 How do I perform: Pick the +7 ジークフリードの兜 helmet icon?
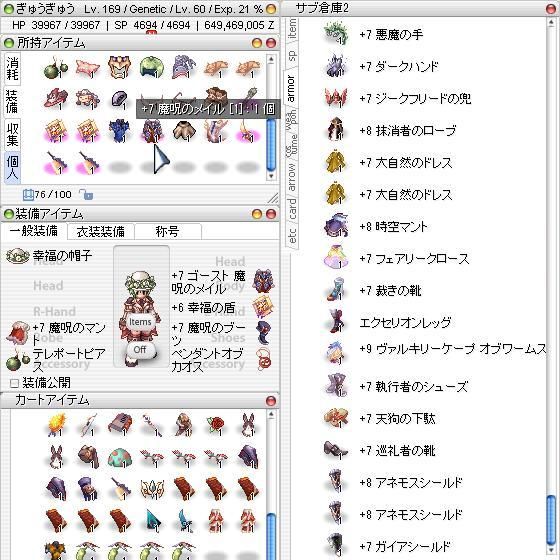tap(336, 98)
